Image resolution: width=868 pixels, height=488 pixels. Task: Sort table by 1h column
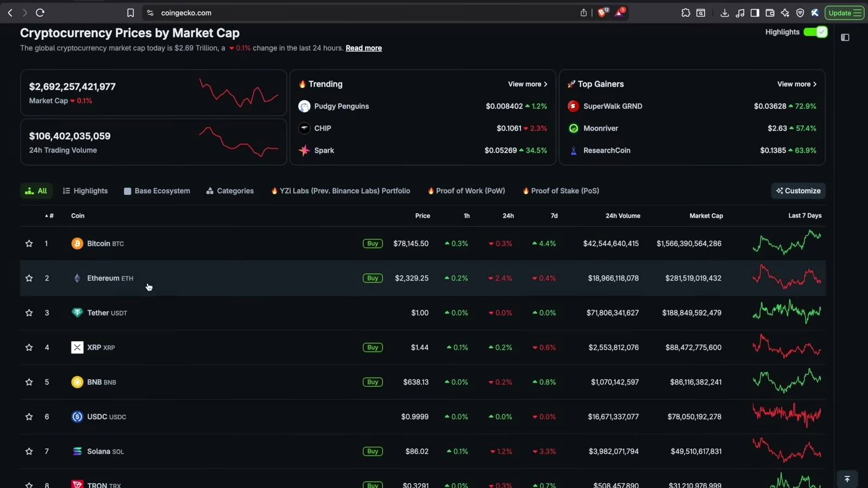click(x=467, y=216)
